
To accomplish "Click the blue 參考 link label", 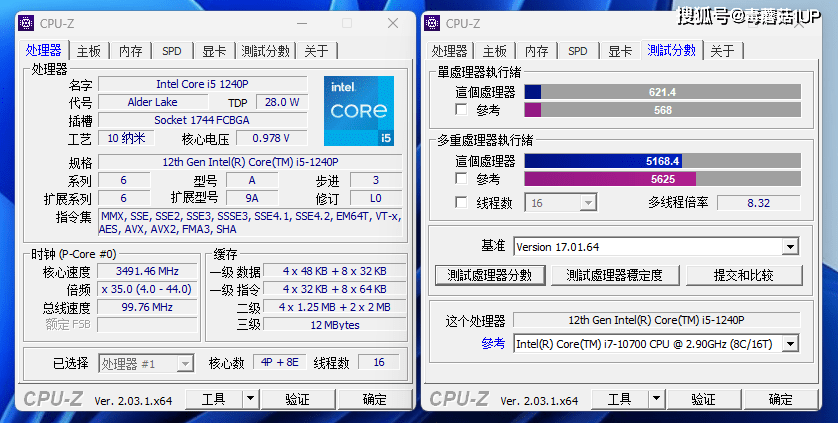I will (493, 343).
